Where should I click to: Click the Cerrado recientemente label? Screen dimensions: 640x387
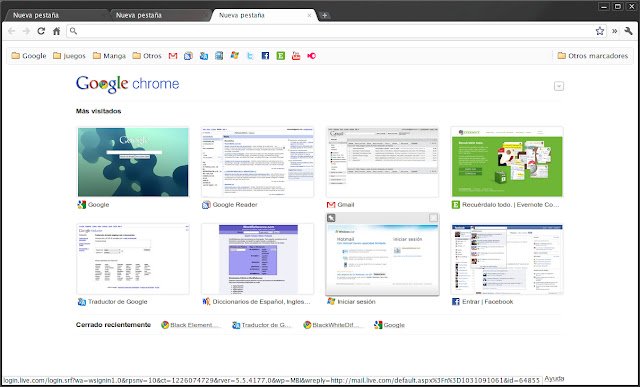click(113, 325)
